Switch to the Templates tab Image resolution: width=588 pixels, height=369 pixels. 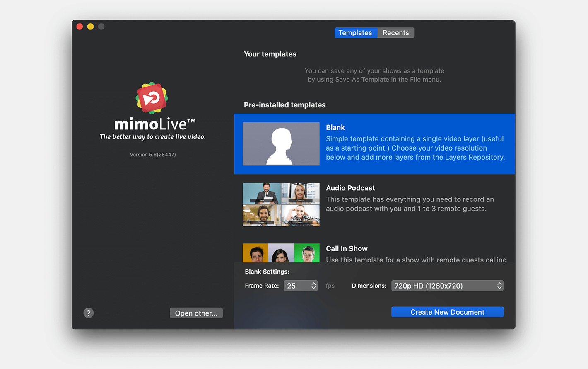pos(355,33)
